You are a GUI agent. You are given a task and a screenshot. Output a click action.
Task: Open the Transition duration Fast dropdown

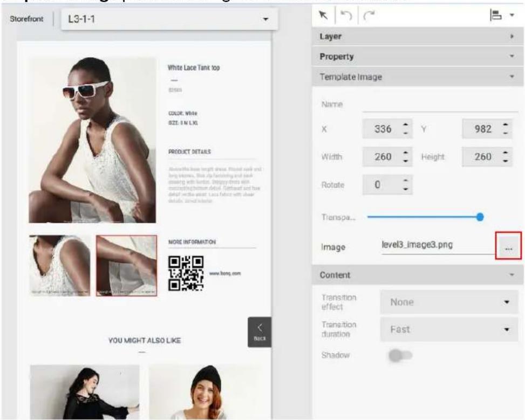[x=449, y=329]
